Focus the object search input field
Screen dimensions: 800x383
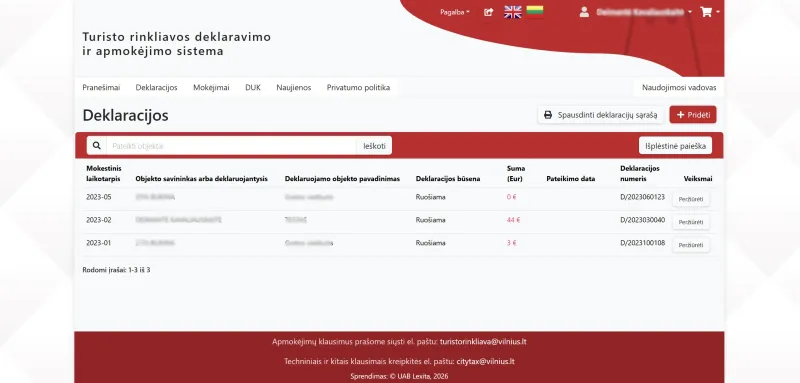[x=231, y=145]
